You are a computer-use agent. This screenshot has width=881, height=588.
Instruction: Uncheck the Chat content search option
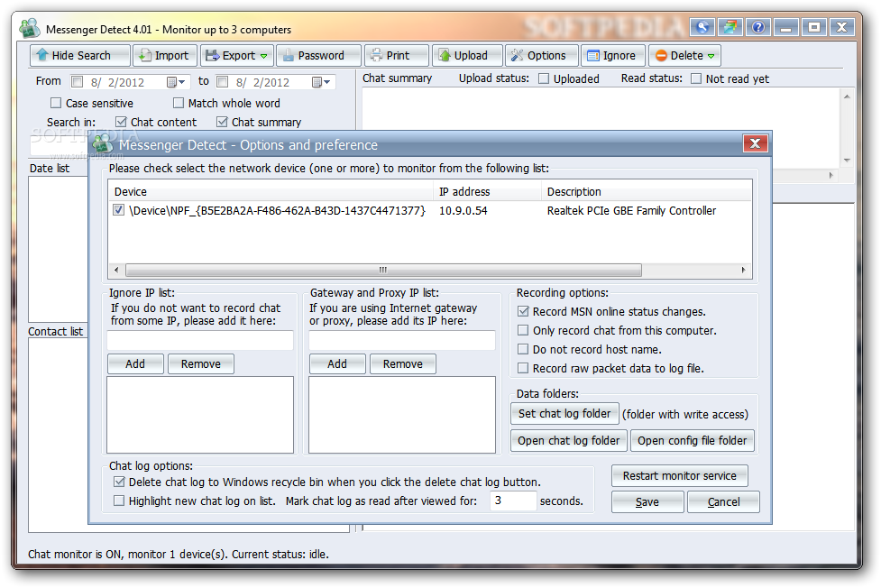point(120,122)
